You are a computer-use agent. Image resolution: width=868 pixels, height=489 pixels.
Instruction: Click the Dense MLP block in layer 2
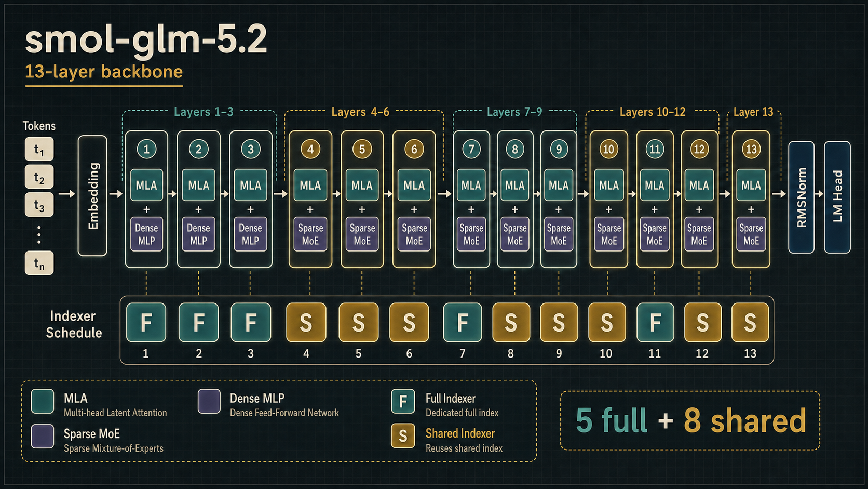pos(198,234)
